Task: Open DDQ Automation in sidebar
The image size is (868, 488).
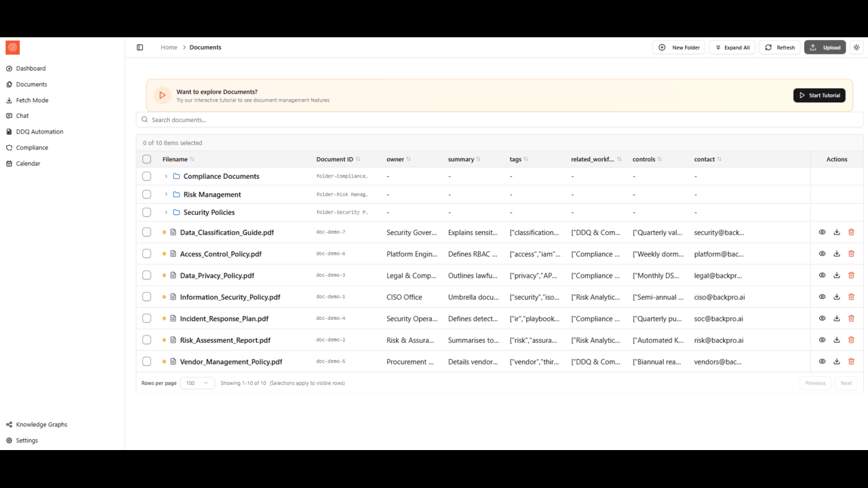Action: (39, 131)
